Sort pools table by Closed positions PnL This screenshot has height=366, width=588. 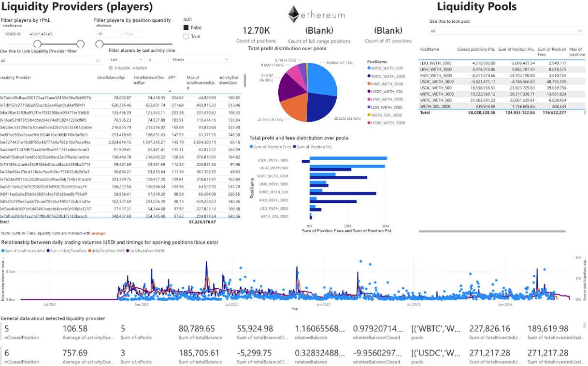click(476, 49)
